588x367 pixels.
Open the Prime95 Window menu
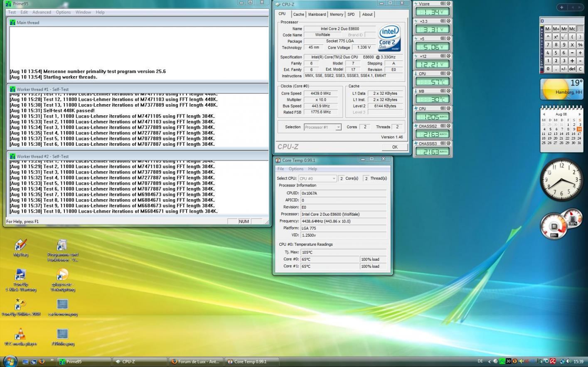[83, 12]
